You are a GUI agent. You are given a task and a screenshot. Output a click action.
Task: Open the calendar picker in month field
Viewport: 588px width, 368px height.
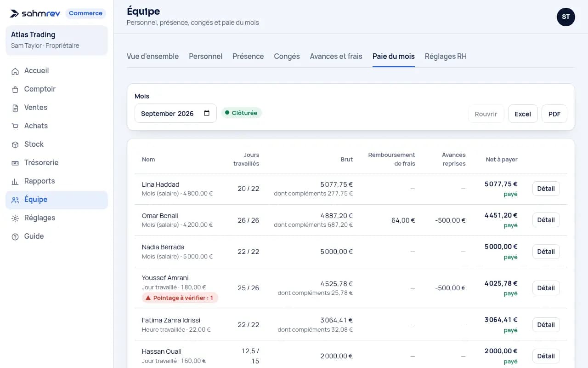[207, 113]
